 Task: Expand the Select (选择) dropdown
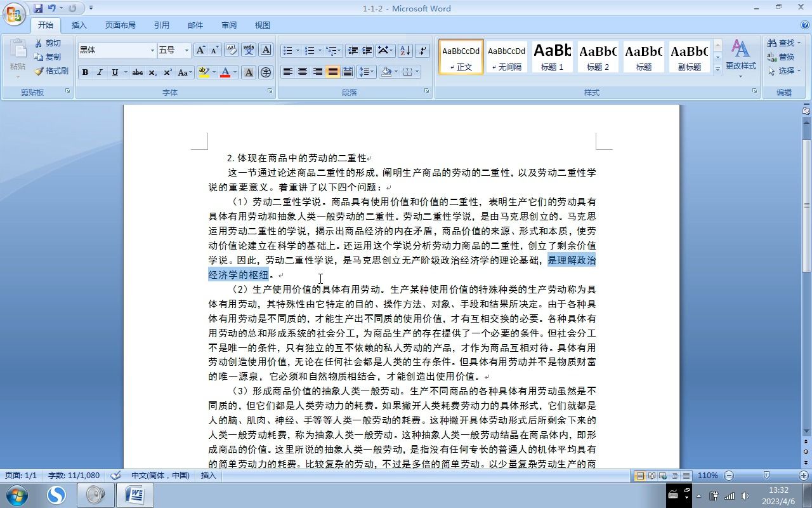point(785,70)
